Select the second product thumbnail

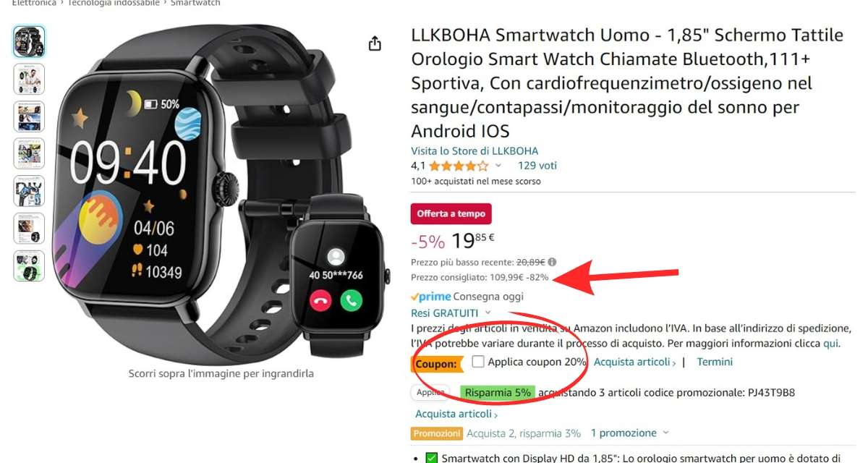[29, 80]
